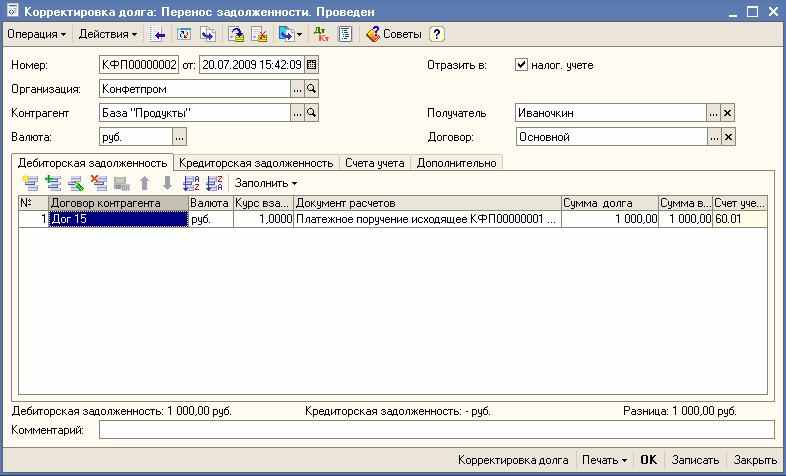Click the Курс вза... cell value 1,0000

(x=263, y=219)
